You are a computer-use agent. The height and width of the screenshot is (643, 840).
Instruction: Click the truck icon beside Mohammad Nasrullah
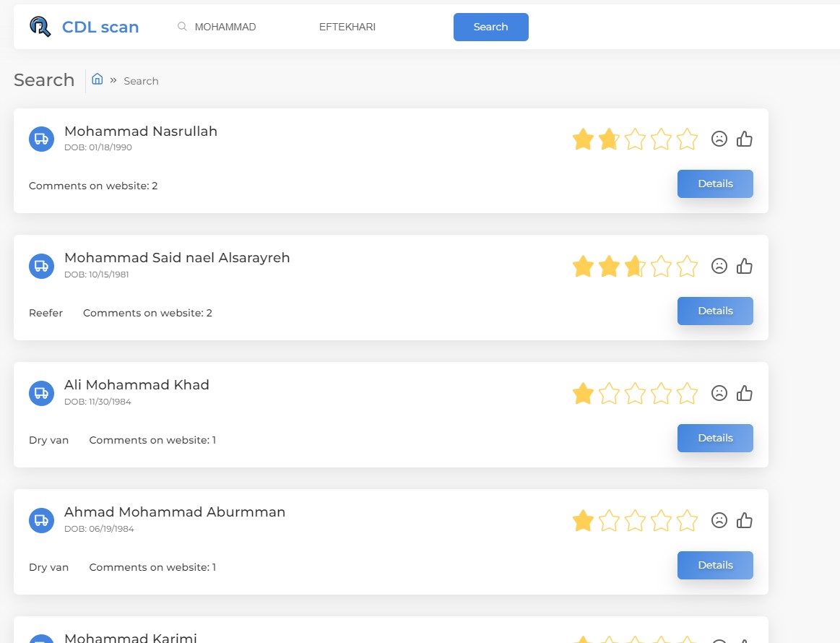click(x=42, y=139)
